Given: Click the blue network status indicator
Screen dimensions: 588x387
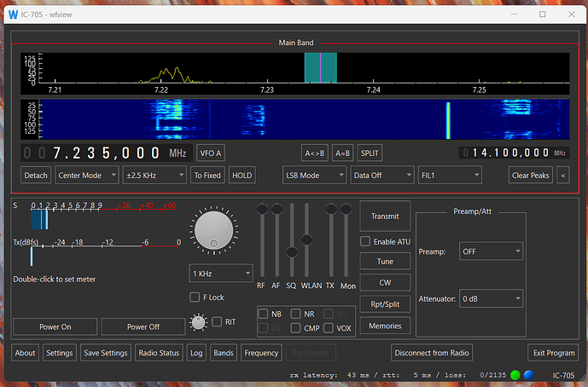Looking at the screenshot, I should (x=529, y=375).
